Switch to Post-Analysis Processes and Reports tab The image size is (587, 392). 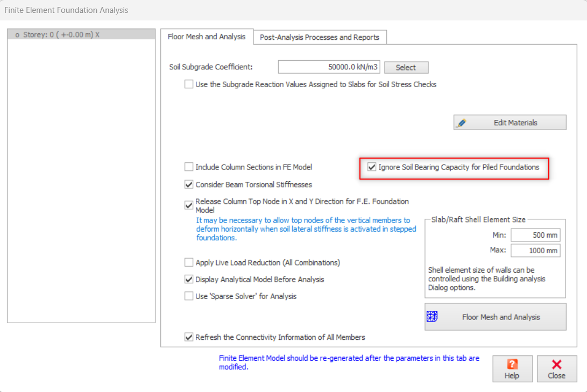point(320,37)
